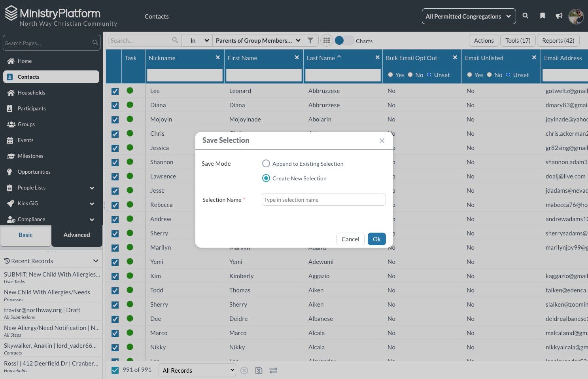The height and width of the screenshot is (379, 588).
Task: Click Ok in Save Selection dialog
Action: click(x=376, y=239)
